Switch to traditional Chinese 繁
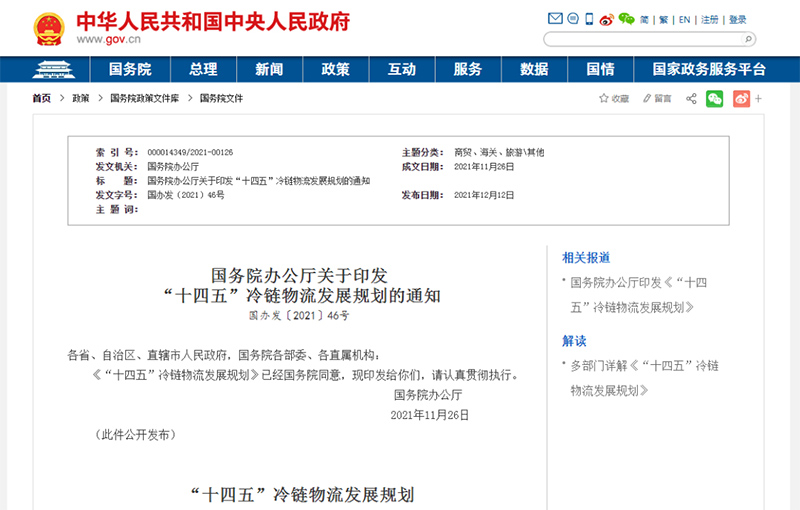This screenshot has height=510, width=800. click(x=663, y=20)
